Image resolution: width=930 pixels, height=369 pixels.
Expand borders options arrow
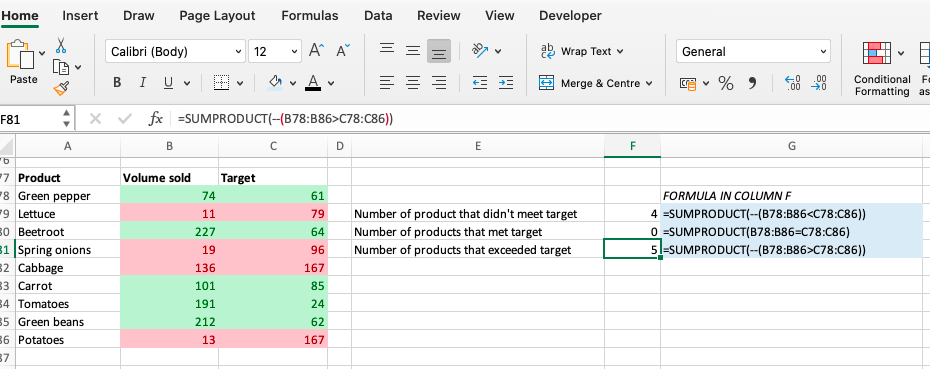point(240,84)
